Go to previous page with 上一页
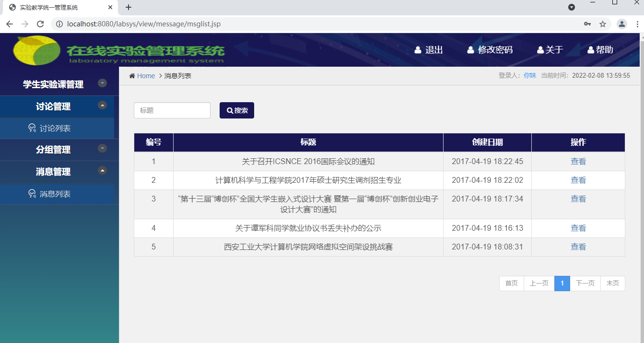Screen dimensions: 644x343 (x=539, y=284)
